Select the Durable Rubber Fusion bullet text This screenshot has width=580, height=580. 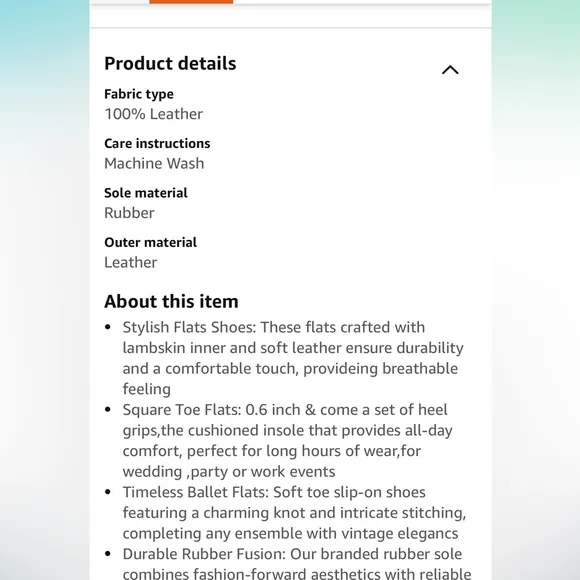(x=297, y=563)
